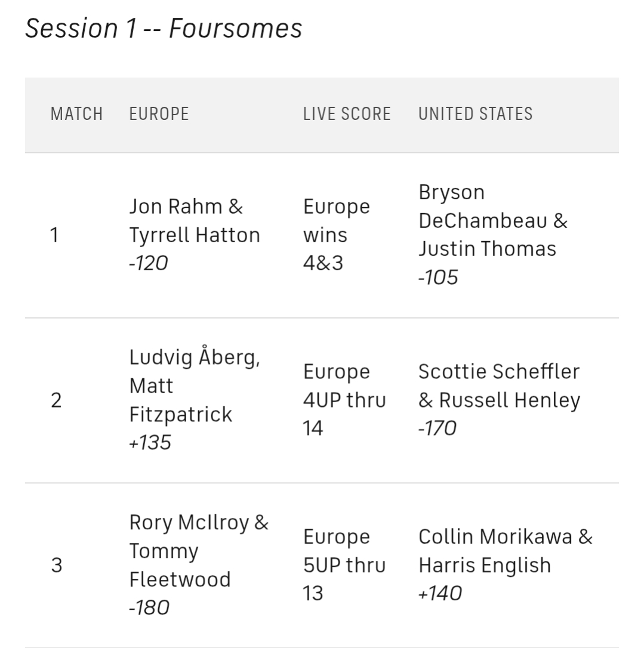Click the +140 odds for Morikawa and English
The width and height of the screenshot is (644, 648).
tap(440, 594)
